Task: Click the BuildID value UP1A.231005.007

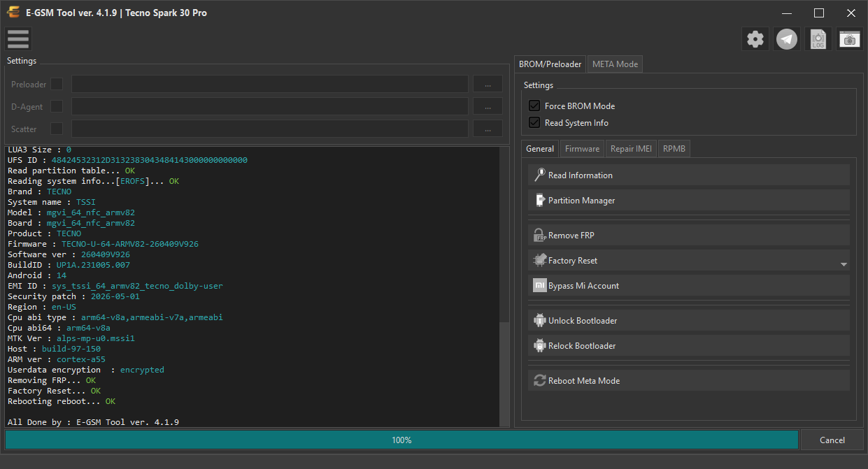Action: tap(93, 265)
